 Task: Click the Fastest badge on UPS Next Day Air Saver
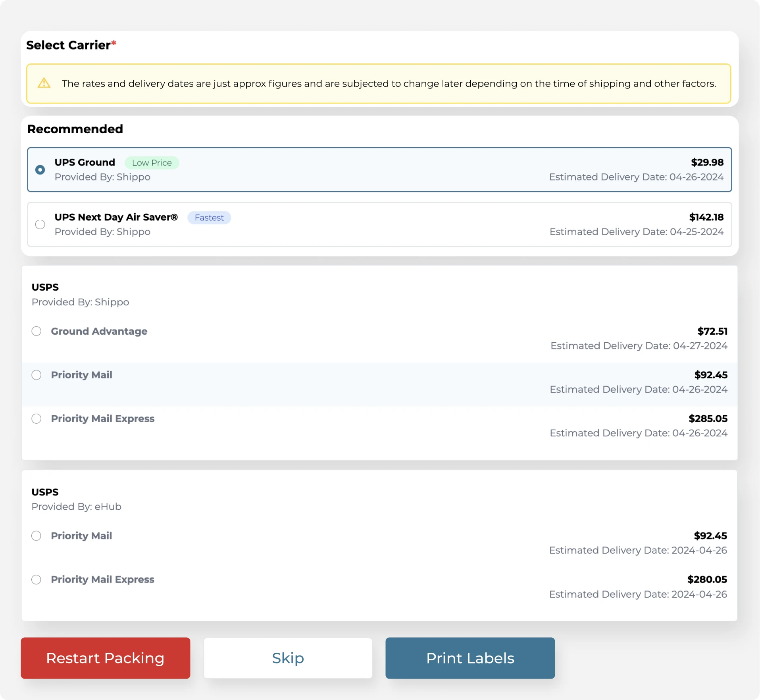[x=209, y=217]
